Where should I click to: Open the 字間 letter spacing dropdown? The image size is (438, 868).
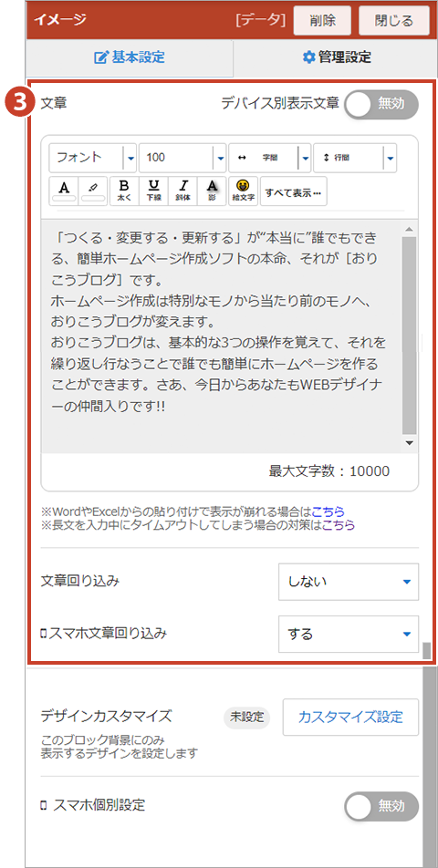point(270,158)
